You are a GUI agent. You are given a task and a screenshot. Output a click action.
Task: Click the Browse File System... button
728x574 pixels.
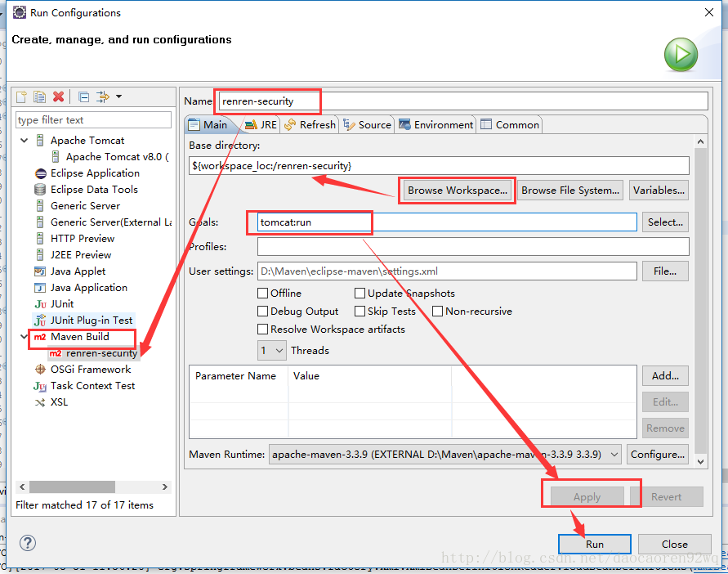coord(570,191)
